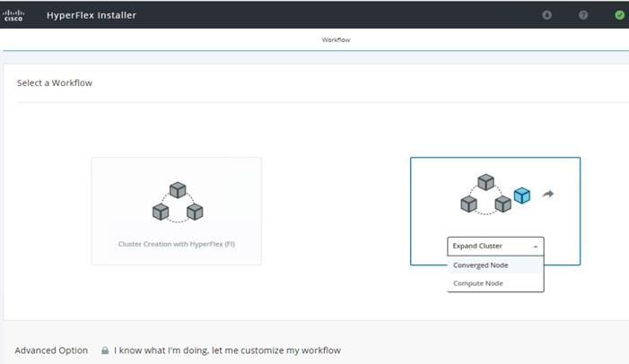Click the lock icon next to Advanced Option
Image resolution: width=629 pixels, height=364 pixels.
point(105,351)
